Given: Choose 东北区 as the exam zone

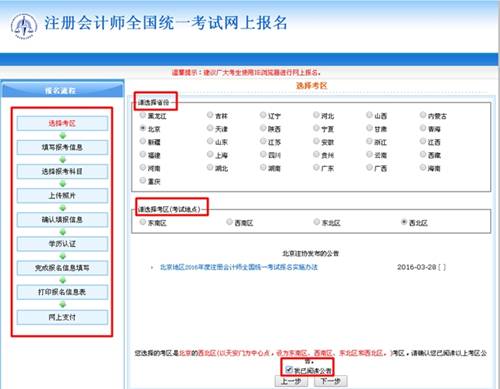Looking at the screenshot, I should [x=317, y=222].
